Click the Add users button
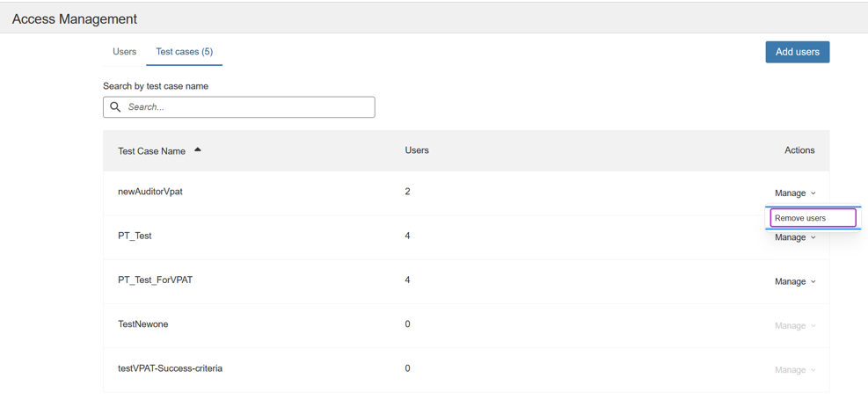This screenshot has height=400, width=868. coord(797,52)
